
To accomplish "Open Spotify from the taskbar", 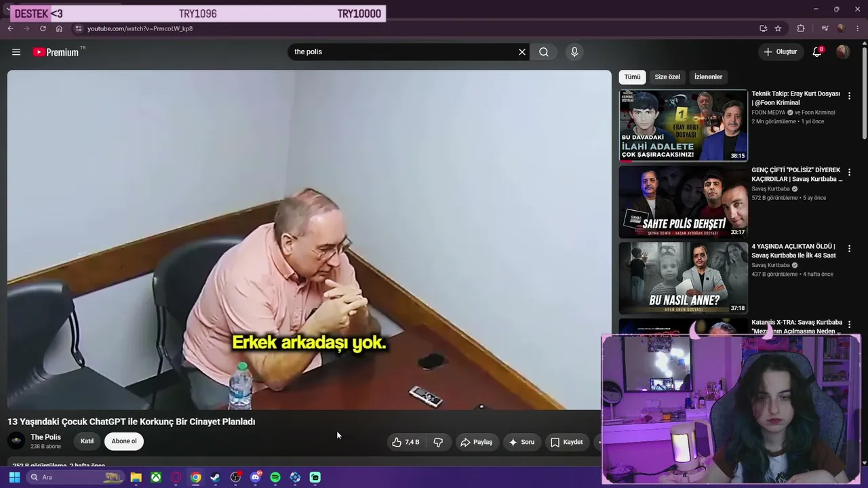I will (275, 477).
